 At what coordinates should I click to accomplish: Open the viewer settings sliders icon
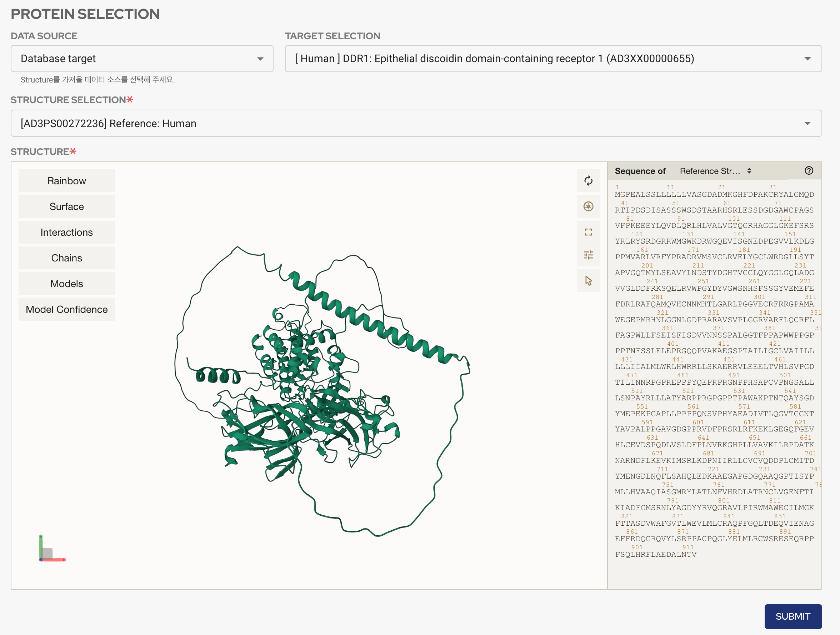coord(588,255)
